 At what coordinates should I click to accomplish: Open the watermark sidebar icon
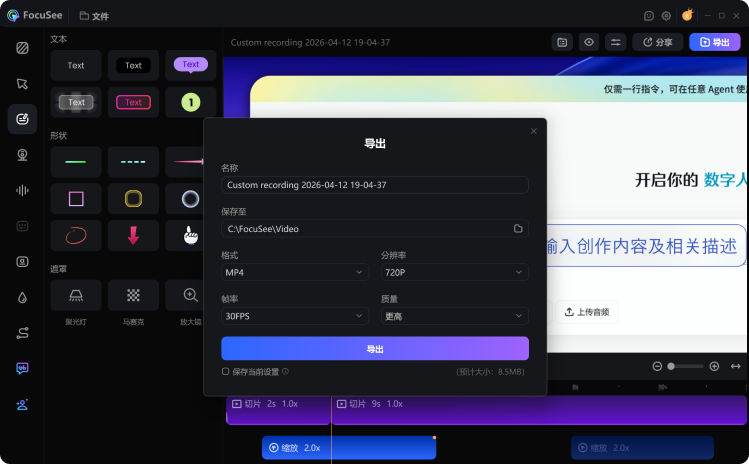tap(22, 261)
